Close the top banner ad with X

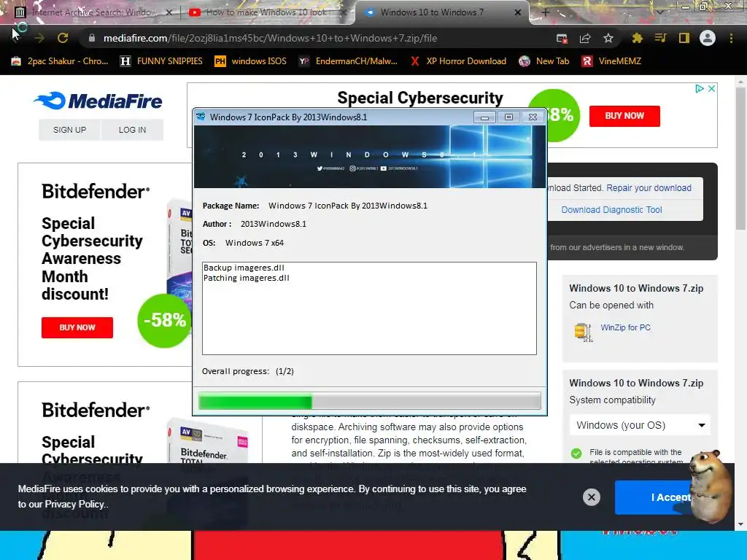point(711,88)
